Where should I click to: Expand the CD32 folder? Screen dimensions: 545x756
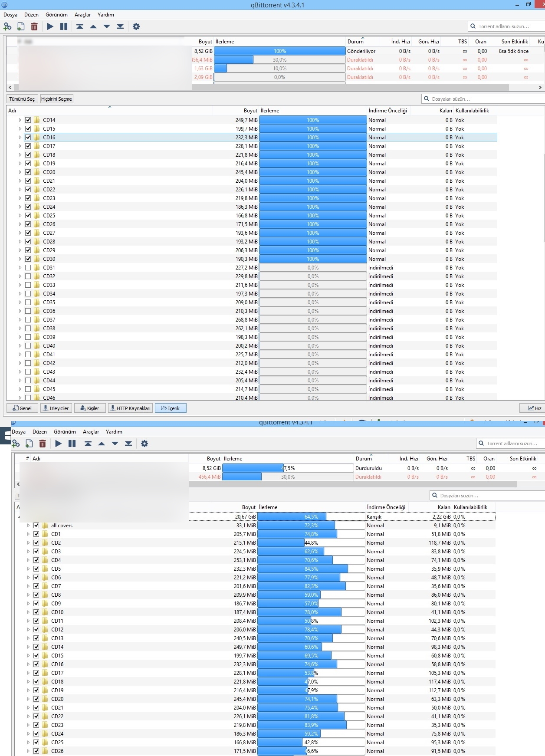click(x=20, y=276)
